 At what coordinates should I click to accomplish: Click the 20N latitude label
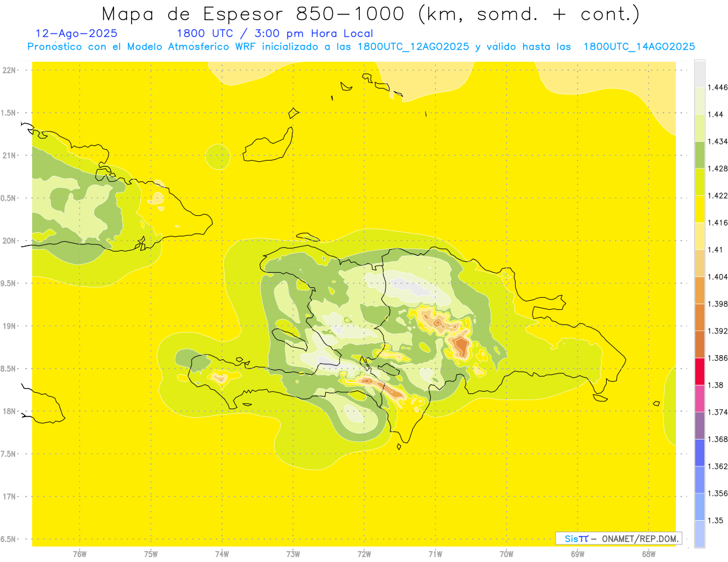[x=10, y=241]
